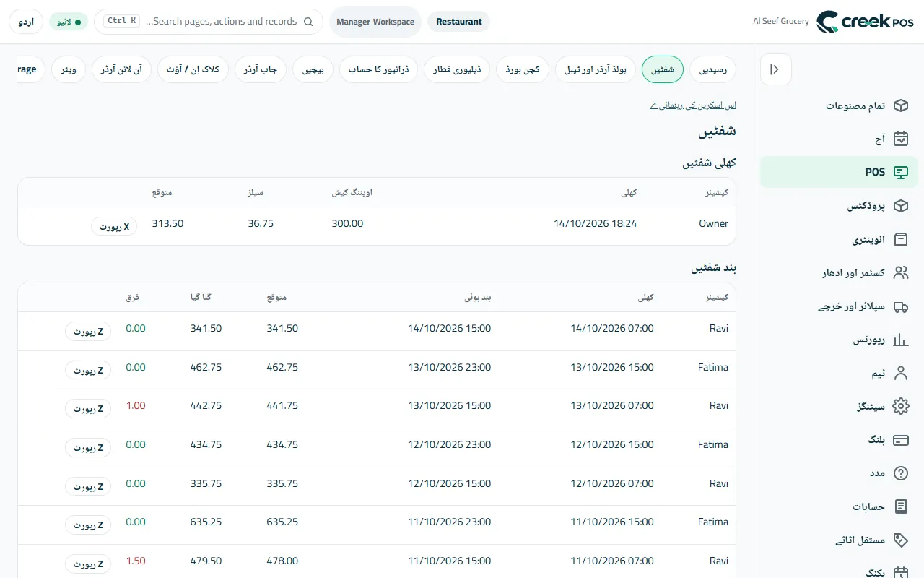This screenshot has height=578, width=924.
Task: Toggle the لائیو live status pill
Action: point(69,22)
